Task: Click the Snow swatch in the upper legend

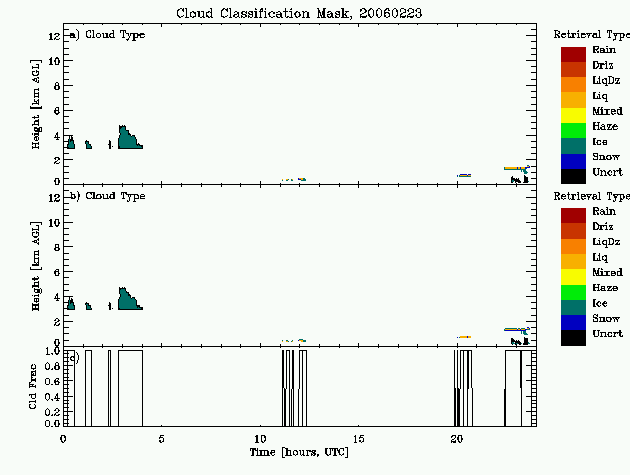Action: point(573,161)
